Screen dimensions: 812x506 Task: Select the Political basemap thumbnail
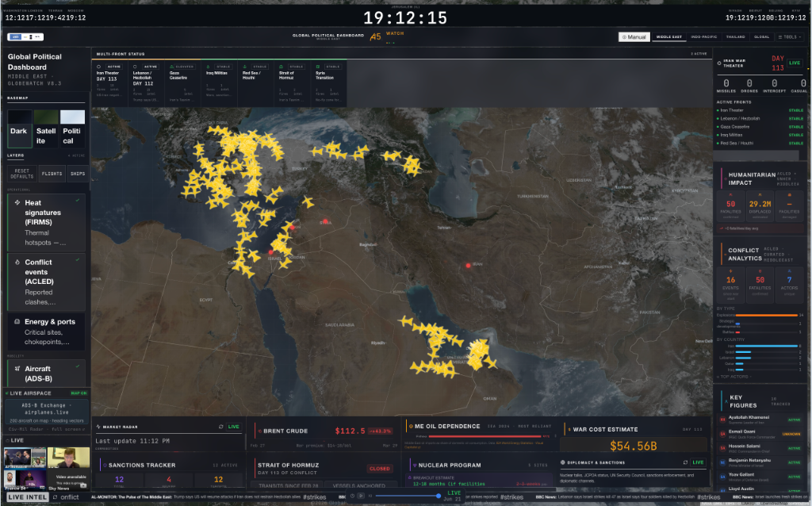(72, 128)
